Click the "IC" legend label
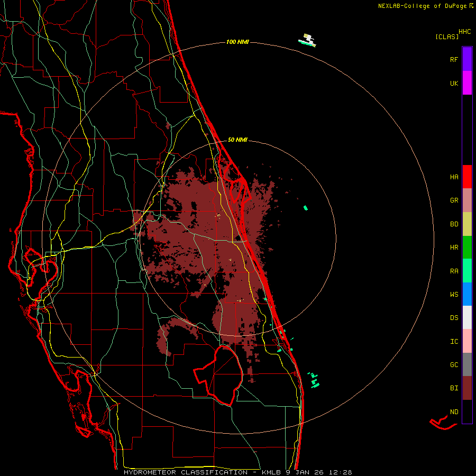Image resolution: width=476 pixels, height=476 pixels. tap(454, 342)
